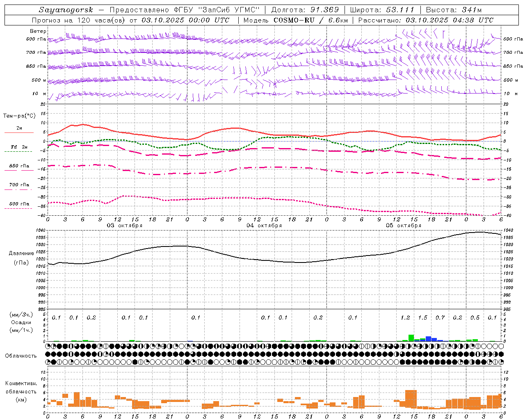Click the 'Давление' panel label

(21, 253)
